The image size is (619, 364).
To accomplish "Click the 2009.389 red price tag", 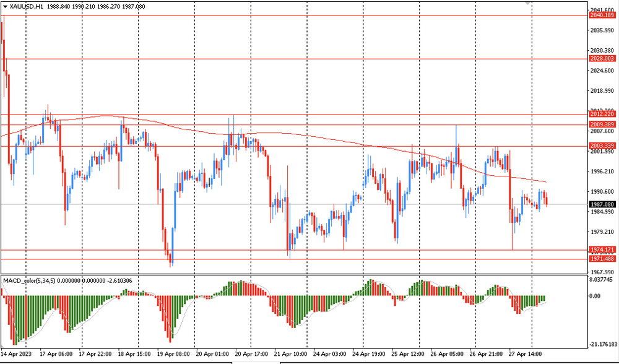I will tap(602, 124).
